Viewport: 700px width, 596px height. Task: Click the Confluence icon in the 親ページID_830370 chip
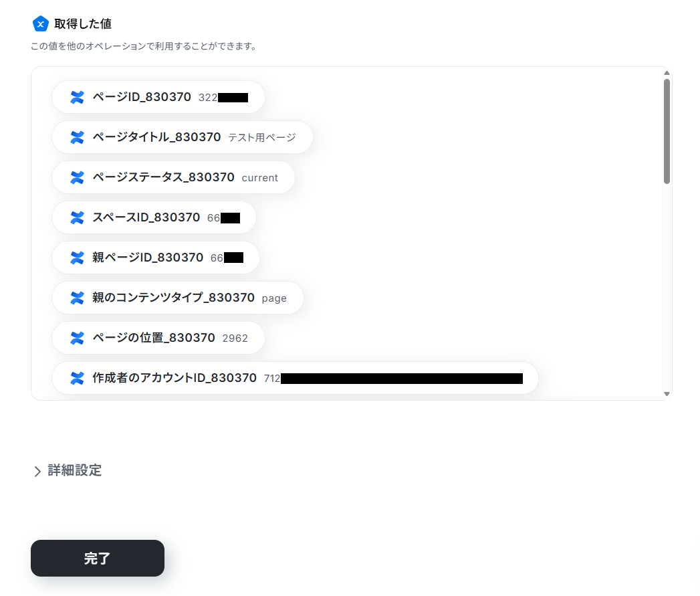click(x=78, y=258)
